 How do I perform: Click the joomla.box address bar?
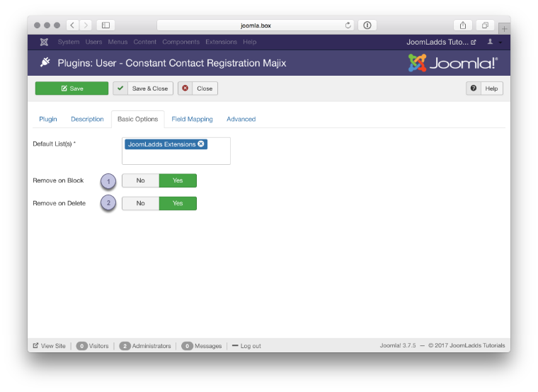pos(256,25)
